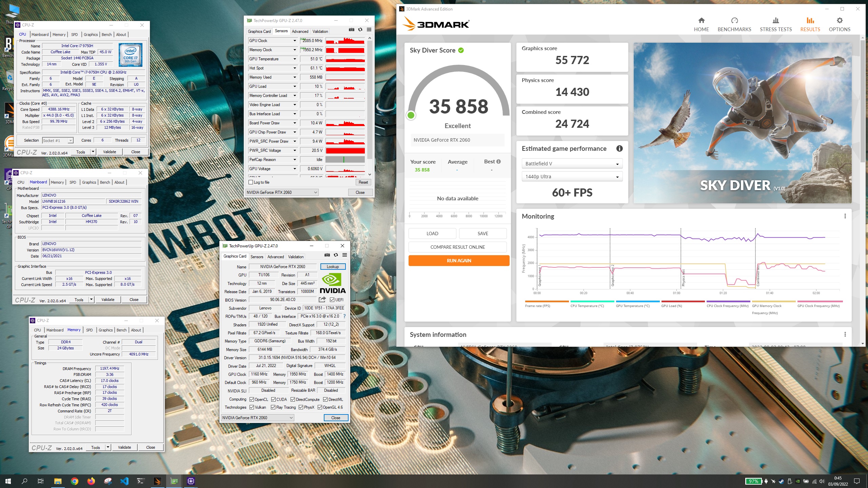Click the GPU Load sensor graph

tap(345, 86)
